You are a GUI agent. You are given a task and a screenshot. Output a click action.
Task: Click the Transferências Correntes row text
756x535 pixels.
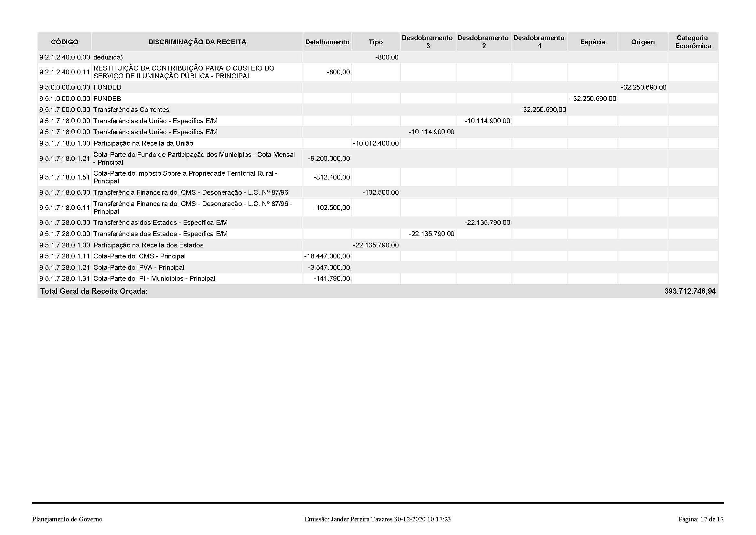pos(131,110)
